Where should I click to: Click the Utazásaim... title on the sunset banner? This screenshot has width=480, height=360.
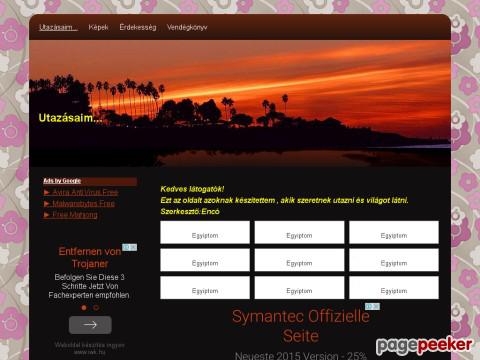tap(70, 118)
